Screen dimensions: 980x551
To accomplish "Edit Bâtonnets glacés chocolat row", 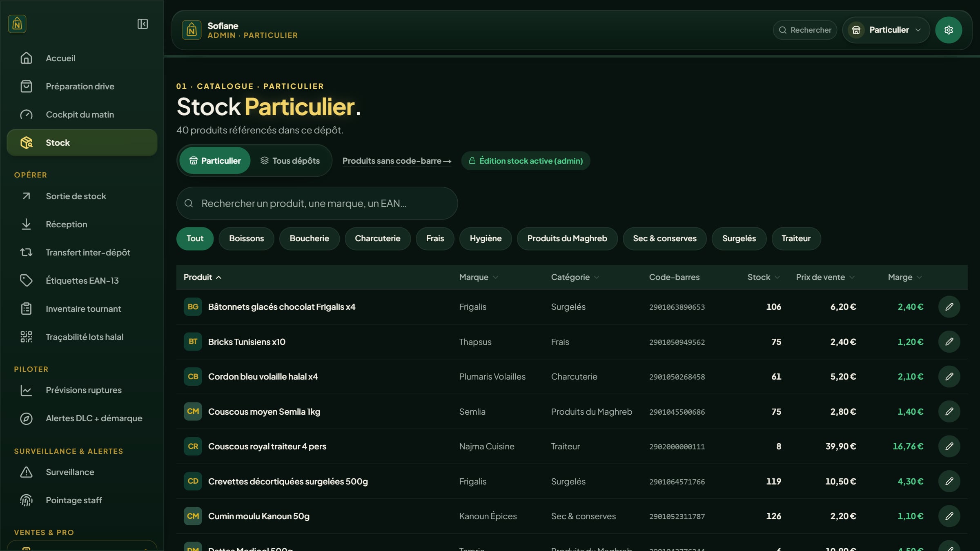I will pos(949,307).
